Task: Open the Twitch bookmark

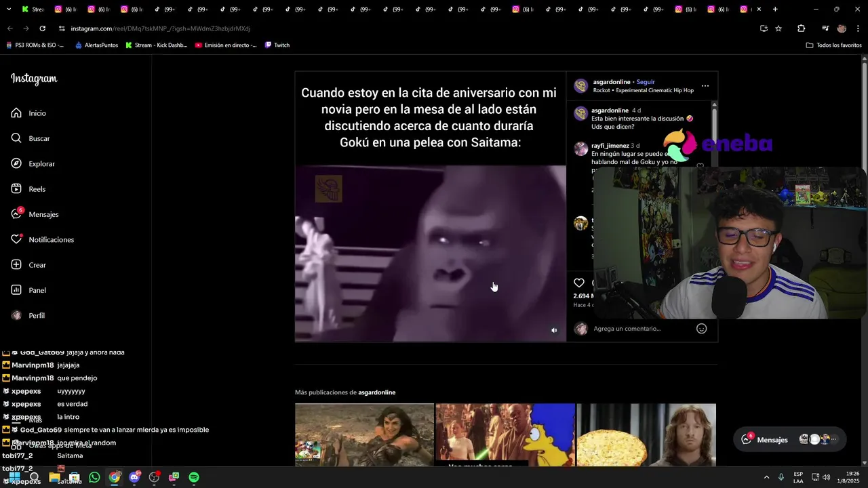Action: tap(277, 45)
